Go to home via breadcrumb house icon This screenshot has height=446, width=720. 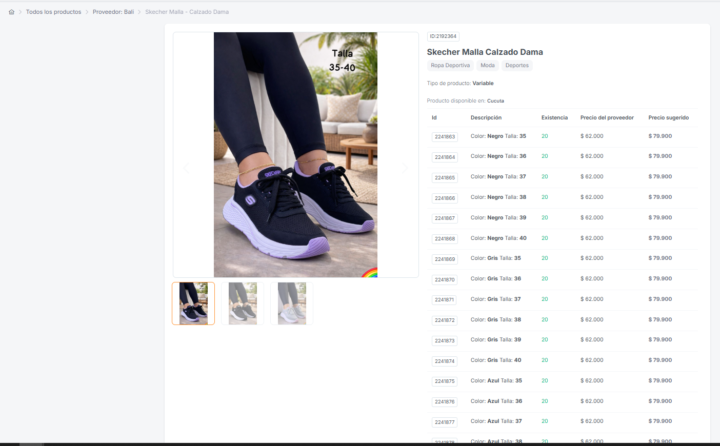tap(11, 12)
